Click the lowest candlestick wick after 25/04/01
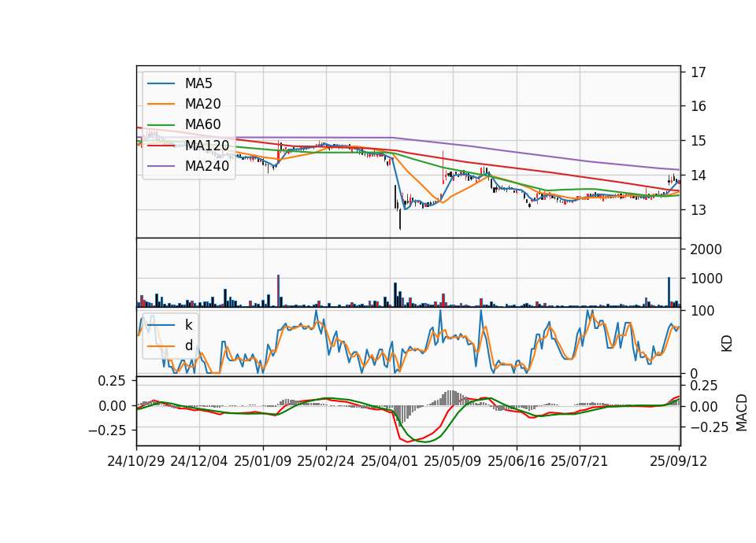Viewport: 756px width, 543px height. tap(400, 220)
